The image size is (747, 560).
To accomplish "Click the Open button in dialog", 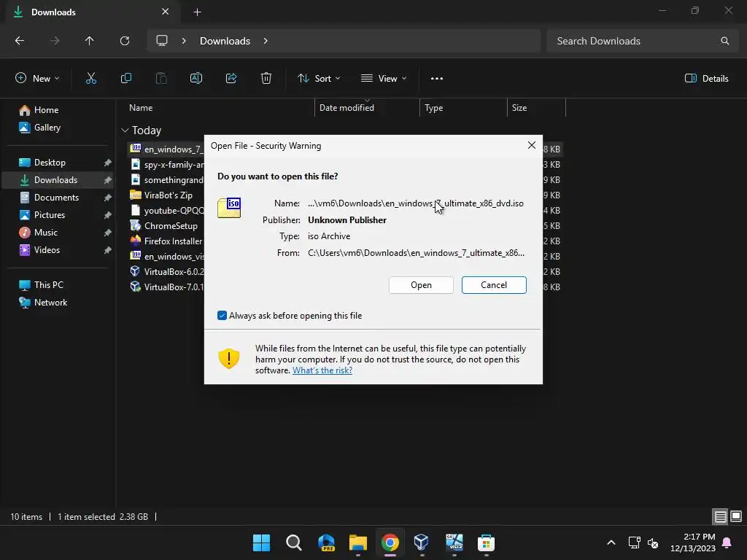I will pyautogui.click(x=421, y=285).
